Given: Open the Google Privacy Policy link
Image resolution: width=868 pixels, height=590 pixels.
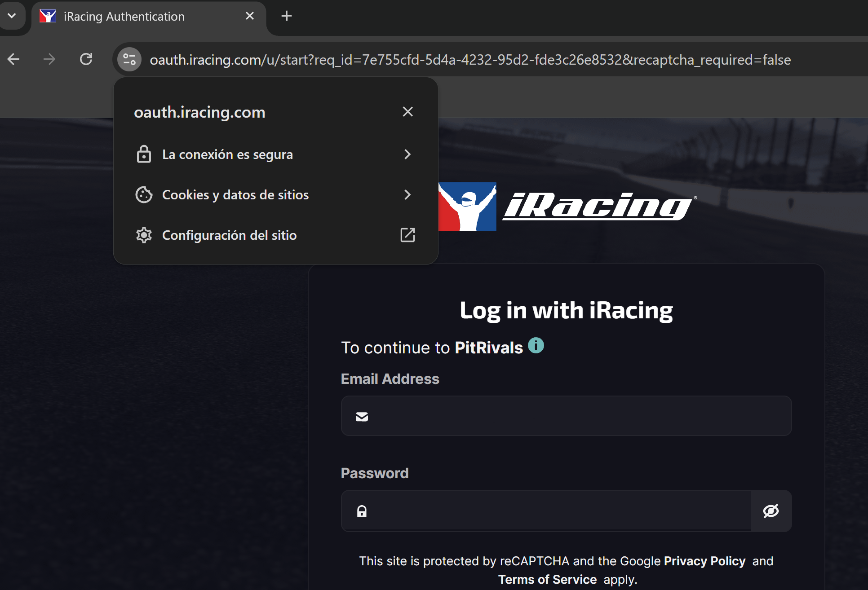Looking at the screenshot, I should (x=704, y=561).
